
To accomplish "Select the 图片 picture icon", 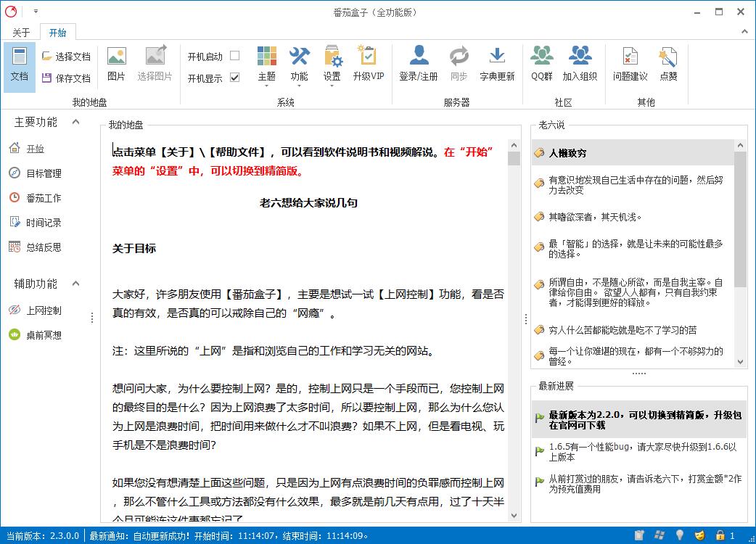I will pos(116,57).
